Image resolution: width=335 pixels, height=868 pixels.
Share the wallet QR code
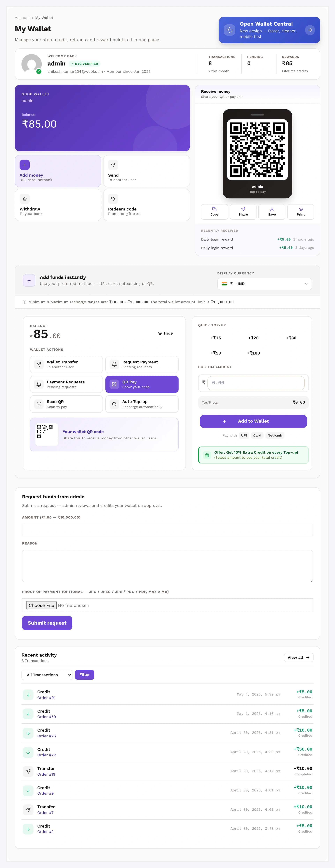[243, 212]
